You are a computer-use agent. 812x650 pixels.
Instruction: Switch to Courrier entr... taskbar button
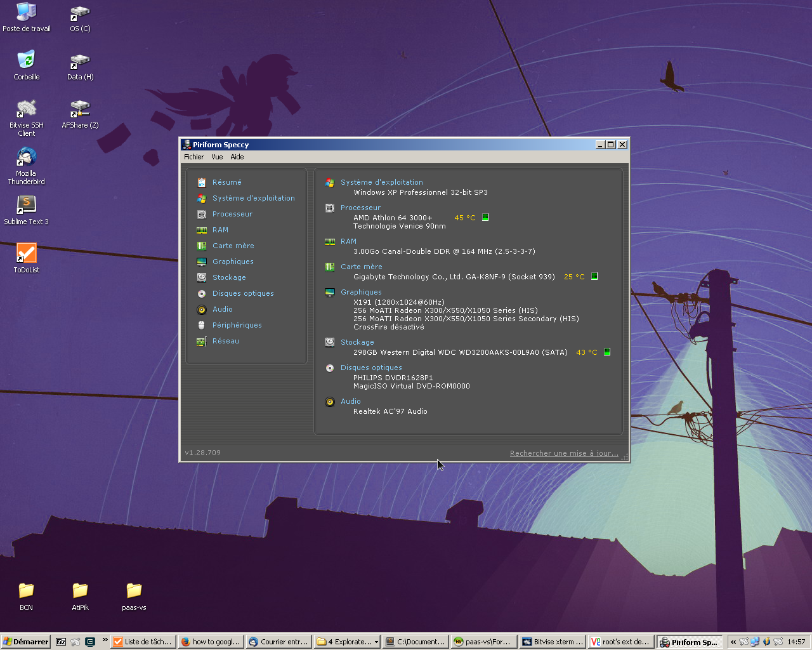click(278, 642)
